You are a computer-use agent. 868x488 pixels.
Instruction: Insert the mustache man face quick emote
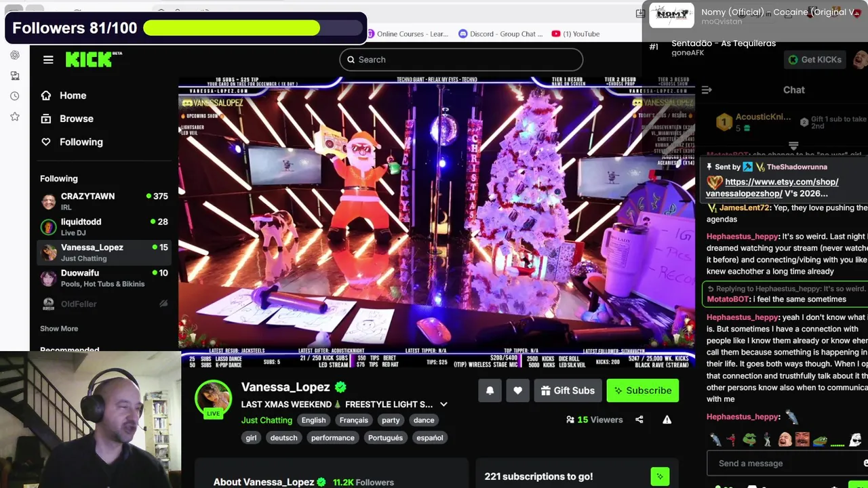[802, 439]
